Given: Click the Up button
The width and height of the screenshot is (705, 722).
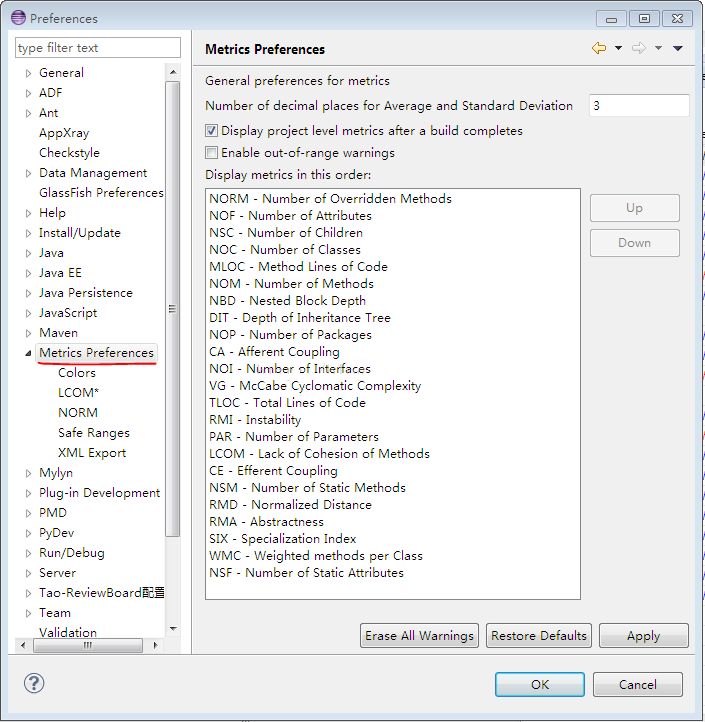Looking at the screenshot, I should [635, 208].
